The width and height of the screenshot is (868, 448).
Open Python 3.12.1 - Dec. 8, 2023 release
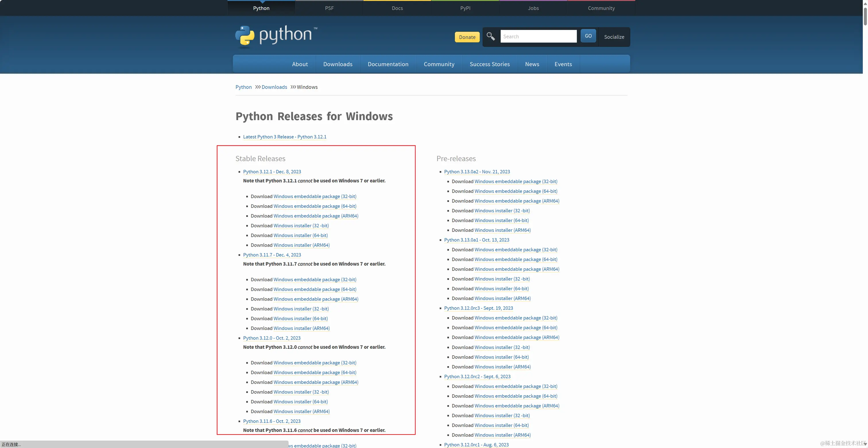[272, 172]
